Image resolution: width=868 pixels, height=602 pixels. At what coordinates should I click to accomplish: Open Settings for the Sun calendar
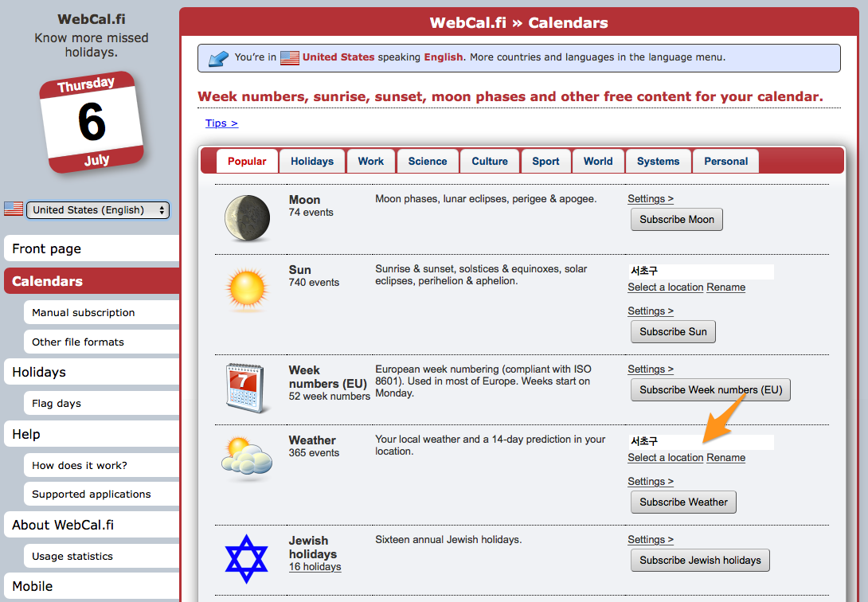(x=651, y=311)
